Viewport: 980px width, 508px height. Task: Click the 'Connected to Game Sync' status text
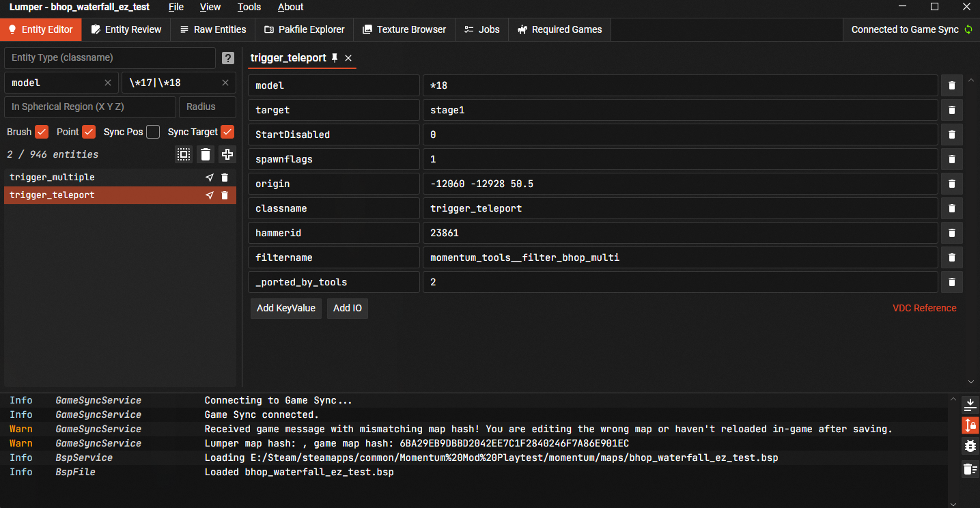[x=905, y=29]
